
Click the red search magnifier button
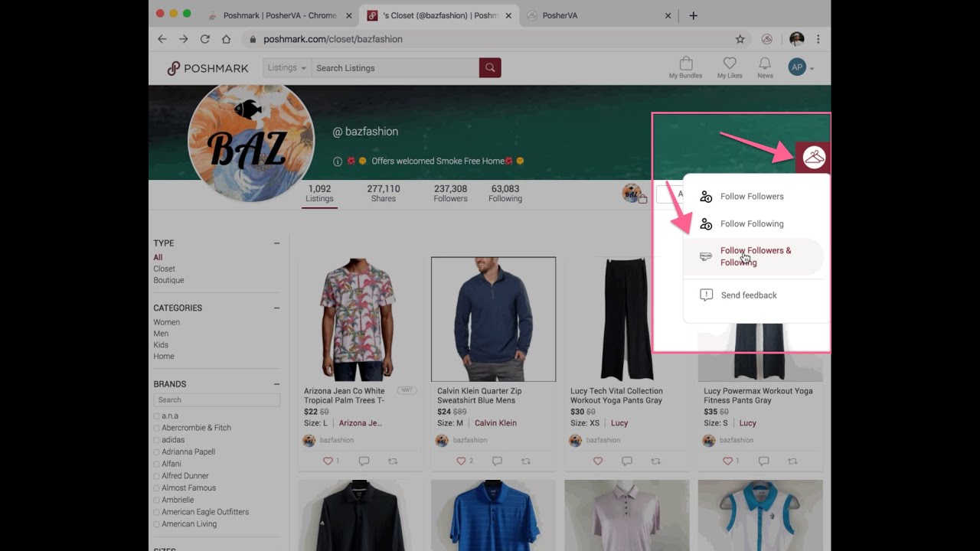tap(490, 68)
